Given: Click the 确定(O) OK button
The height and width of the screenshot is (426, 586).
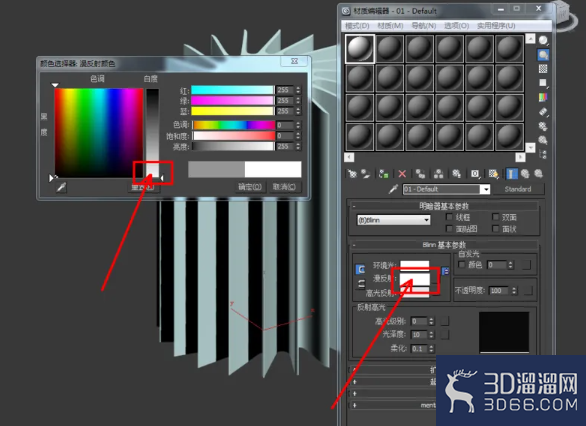Looking at the screenshot, I should tap(250, 187).
